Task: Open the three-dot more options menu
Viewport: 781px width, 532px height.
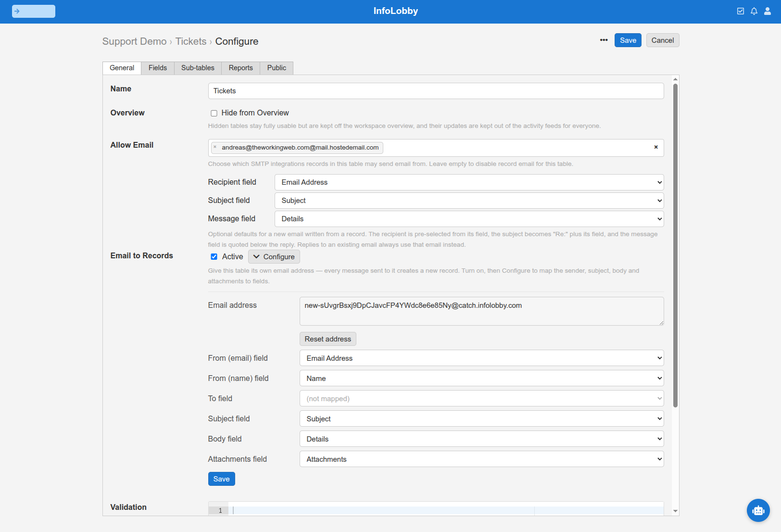Action: (604, 40)
